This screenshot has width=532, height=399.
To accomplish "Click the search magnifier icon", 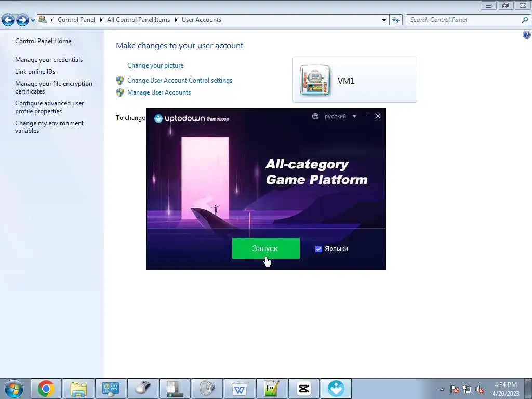I will tap(525, 20).
